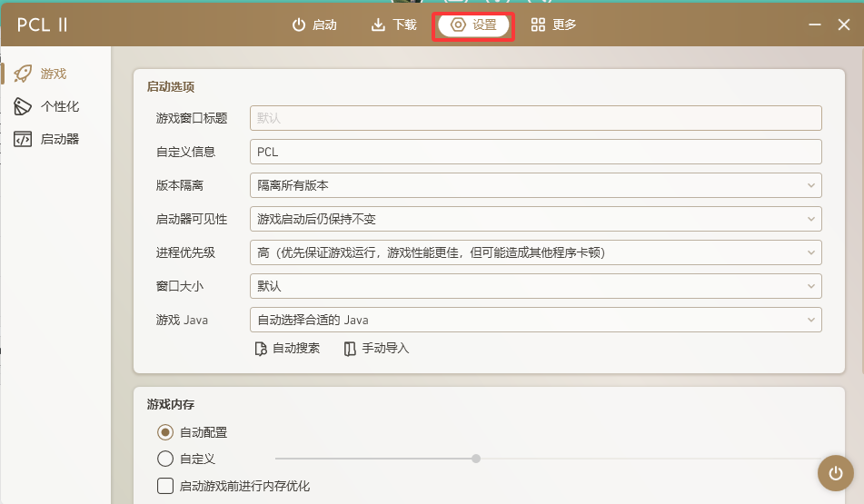Click the power icon beside 启动
This screenshot has height=504, width=864.
pos(299,25)
